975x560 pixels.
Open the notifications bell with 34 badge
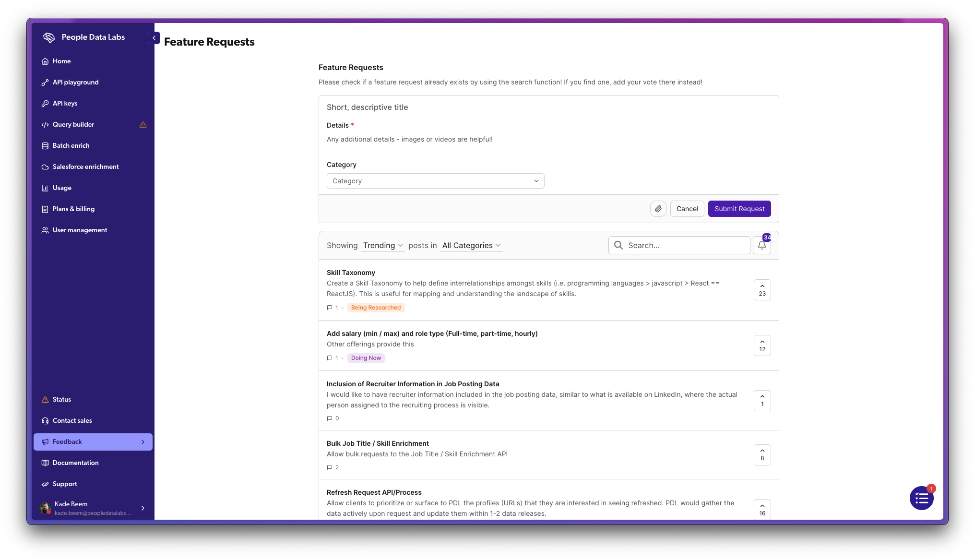pos(761,245)
